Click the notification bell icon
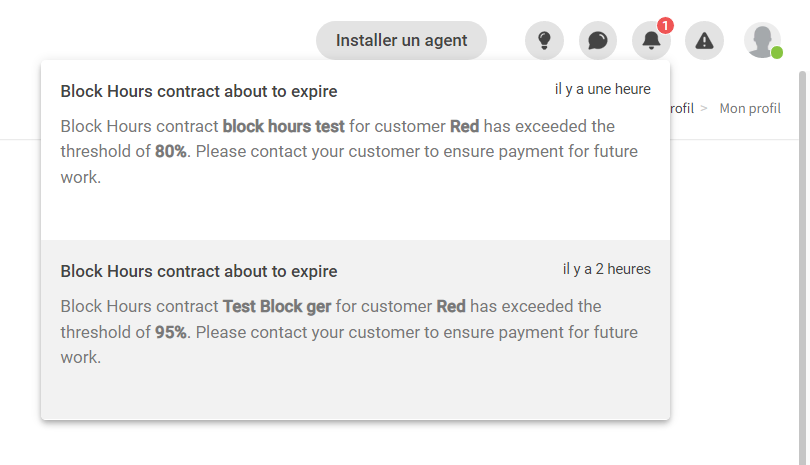 (651, 40)
